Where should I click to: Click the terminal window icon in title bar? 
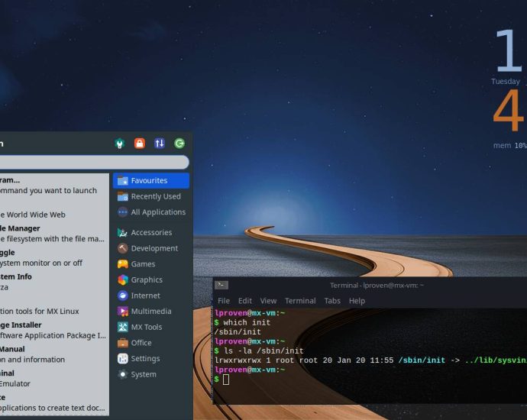[x=221, y=285]
